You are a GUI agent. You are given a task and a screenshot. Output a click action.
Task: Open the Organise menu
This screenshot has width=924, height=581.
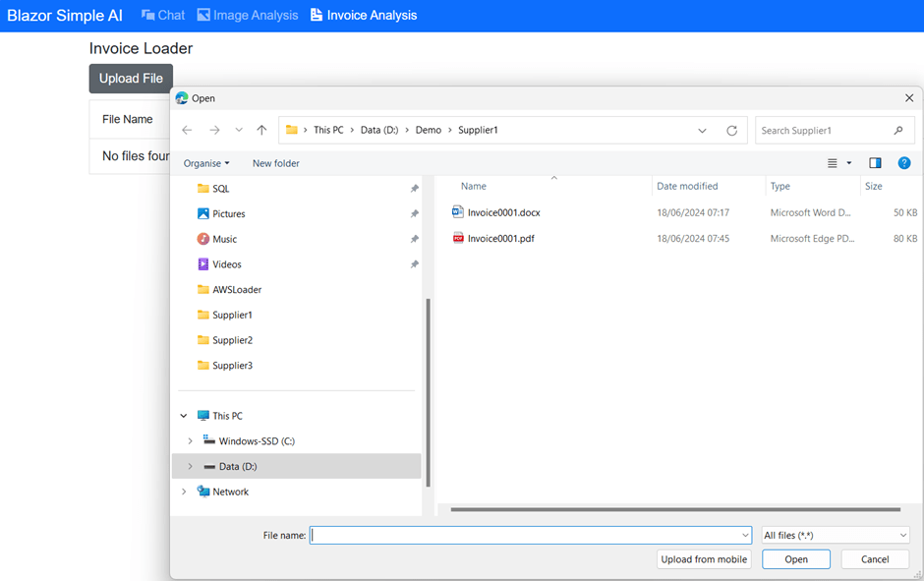point(206,163)
